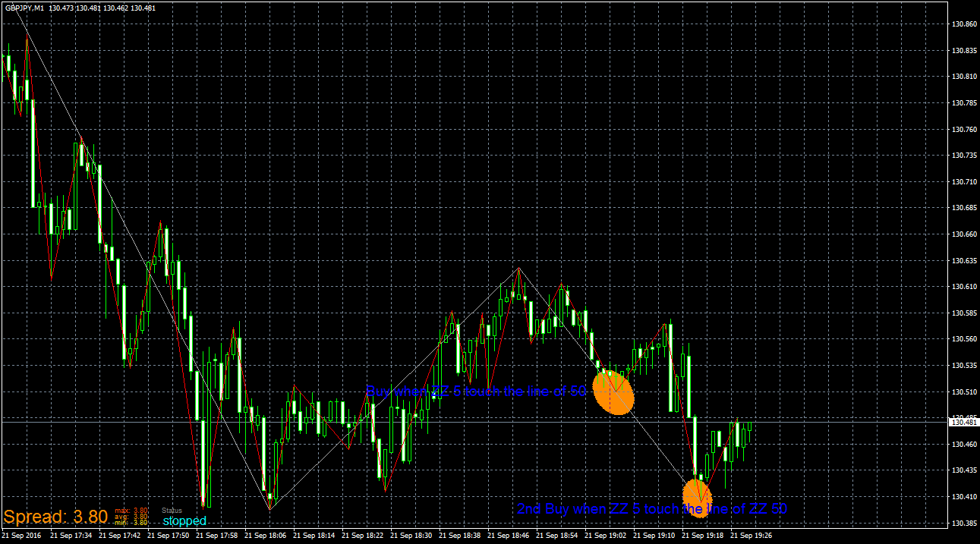The image size is (980, 544).
Task: Click the '21 Sep 2016' date label
Action: [x=23, y=536]
